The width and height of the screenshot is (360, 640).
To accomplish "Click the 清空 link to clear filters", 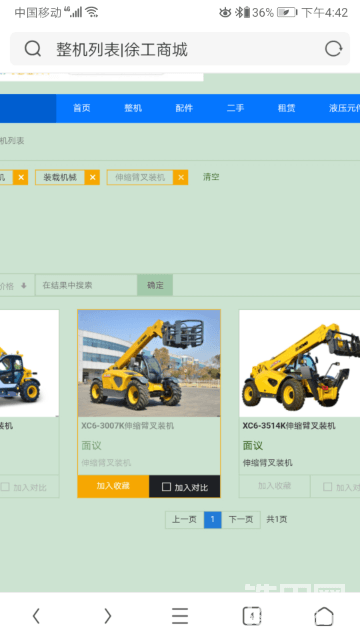I will tap(211, 177).
